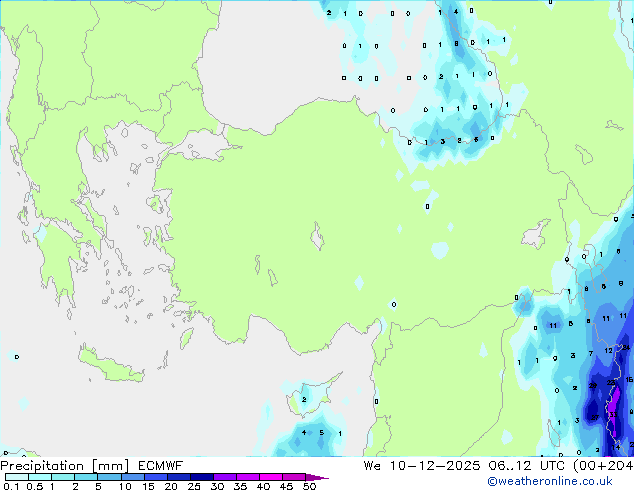Click the legend value label '0.1'
Image resolution: width=634 pixels, height=490 pixels.
click(x=11, y=486)
